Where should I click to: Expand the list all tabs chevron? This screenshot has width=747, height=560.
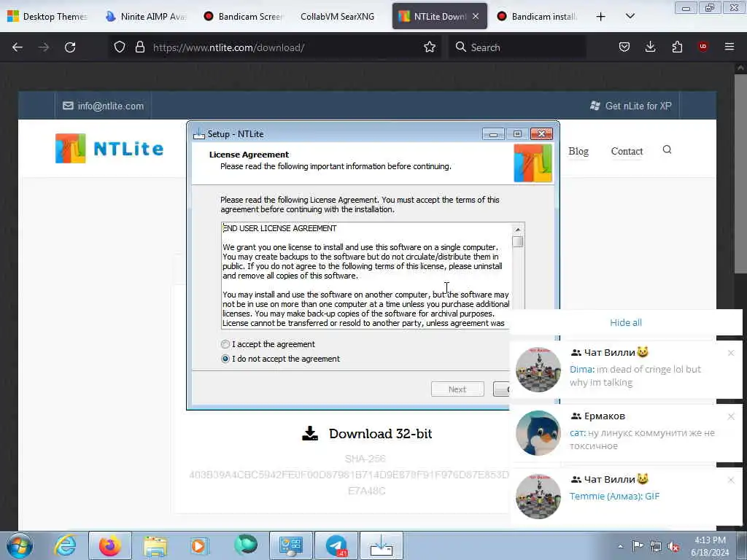[630, 16]
